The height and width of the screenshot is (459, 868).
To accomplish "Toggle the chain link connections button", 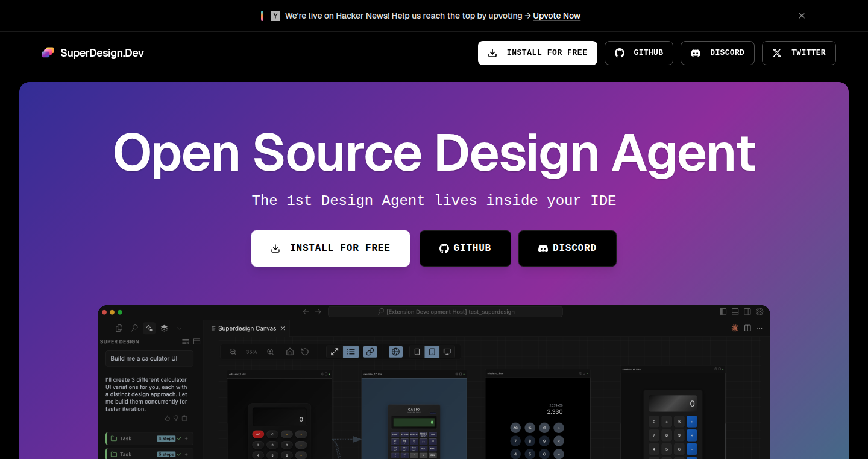I will [370, 352].
